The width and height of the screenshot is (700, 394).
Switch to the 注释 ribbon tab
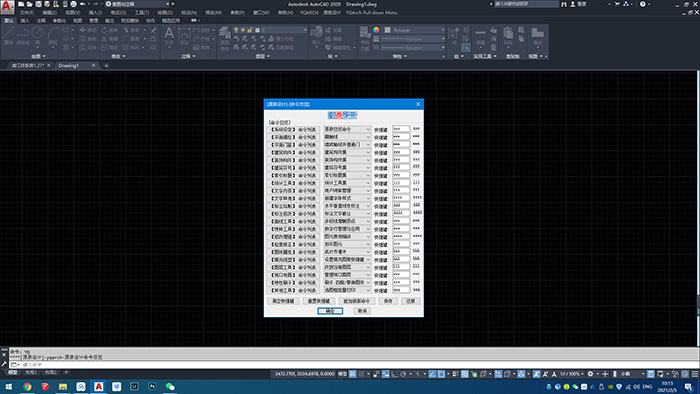41,21
